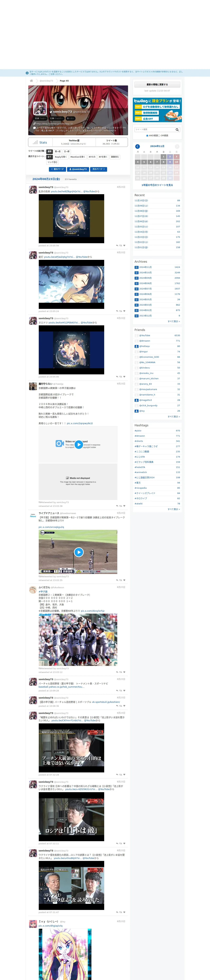Like the ライブドアニュース retweet
This screenshot has height=980, width=210.
coord(124,580)
